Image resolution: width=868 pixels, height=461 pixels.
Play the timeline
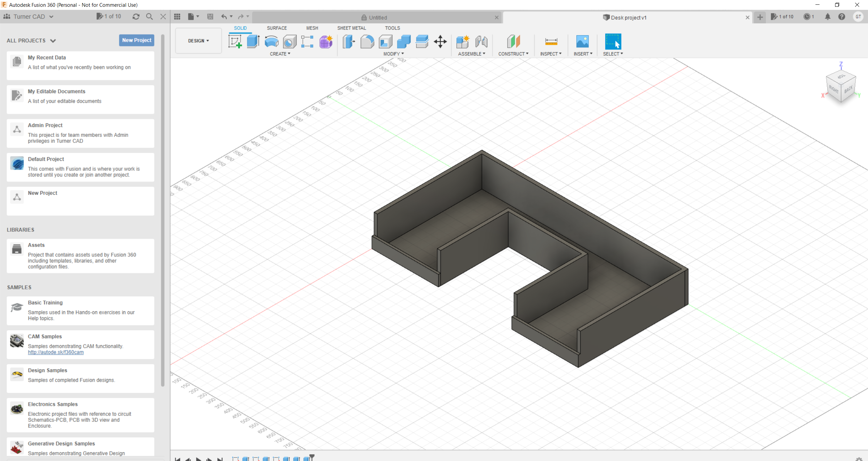[x=199, y=459]
